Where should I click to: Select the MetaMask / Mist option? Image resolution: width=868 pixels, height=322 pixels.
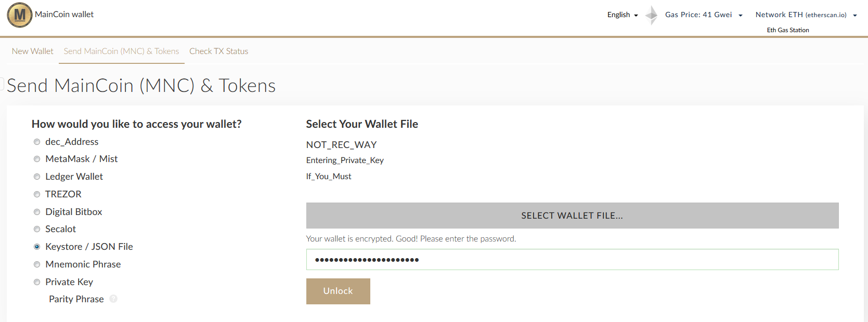click(x=37, y=159)
